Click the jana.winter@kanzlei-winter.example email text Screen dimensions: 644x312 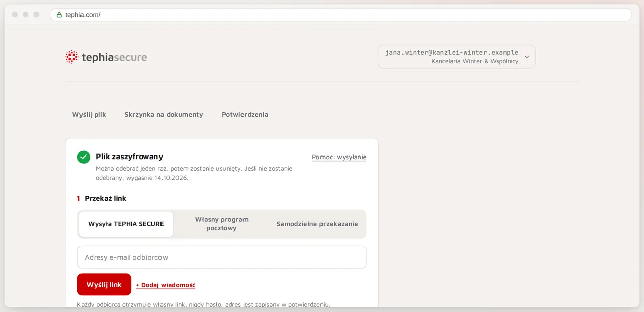pyautogui.click(x=452, y=52)
